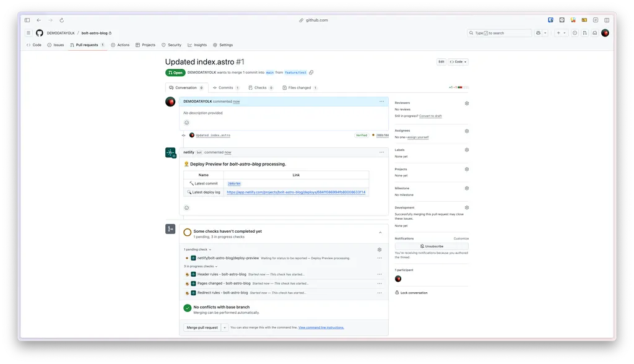Screen dimensions: 634x364
Task: Switch to the Files changed tab
Action: [x=300, y=88]
